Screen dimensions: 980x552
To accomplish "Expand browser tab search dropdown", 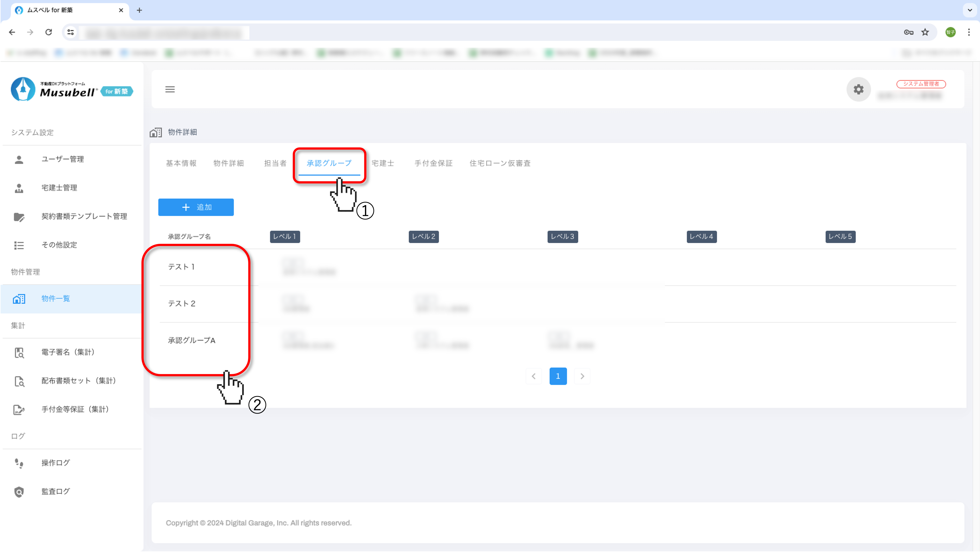I will tap(969, 10).
